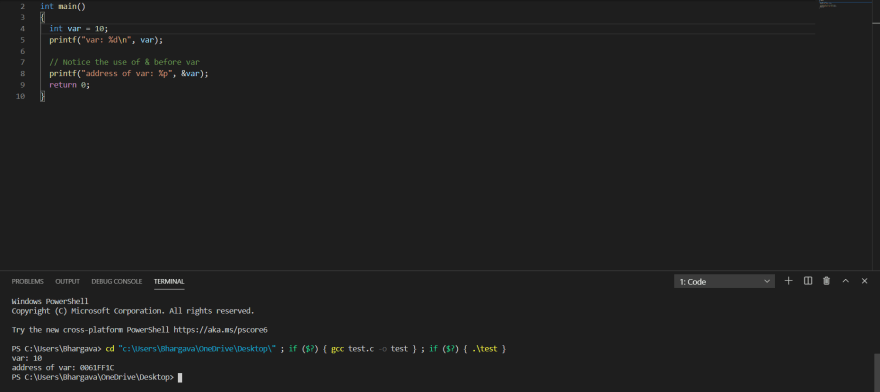Click the 'Windows PowerShell' header text

[x=50, y=301]
